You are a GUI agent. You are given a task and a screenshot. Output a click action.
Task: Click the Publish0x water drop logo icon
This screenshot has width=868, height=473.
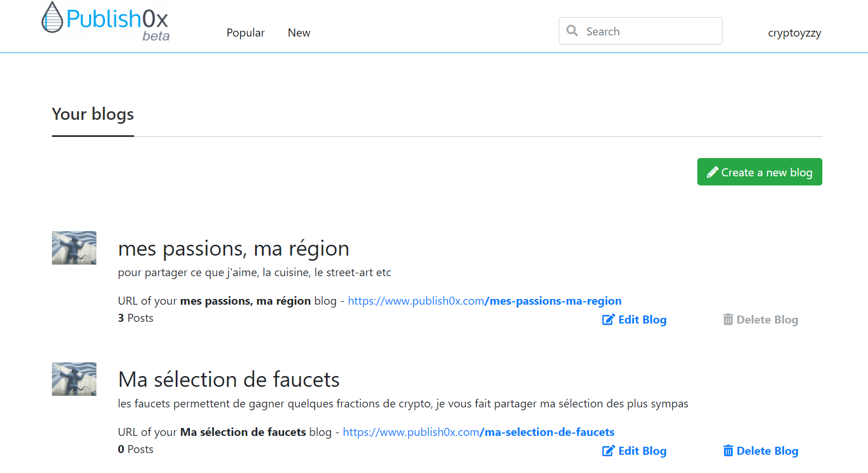52,17
